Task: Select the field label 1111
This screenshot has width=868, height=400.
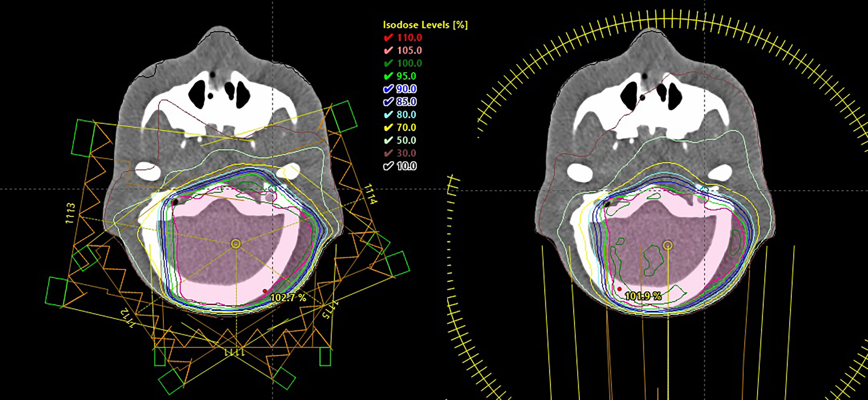Action: coord(235,353)
